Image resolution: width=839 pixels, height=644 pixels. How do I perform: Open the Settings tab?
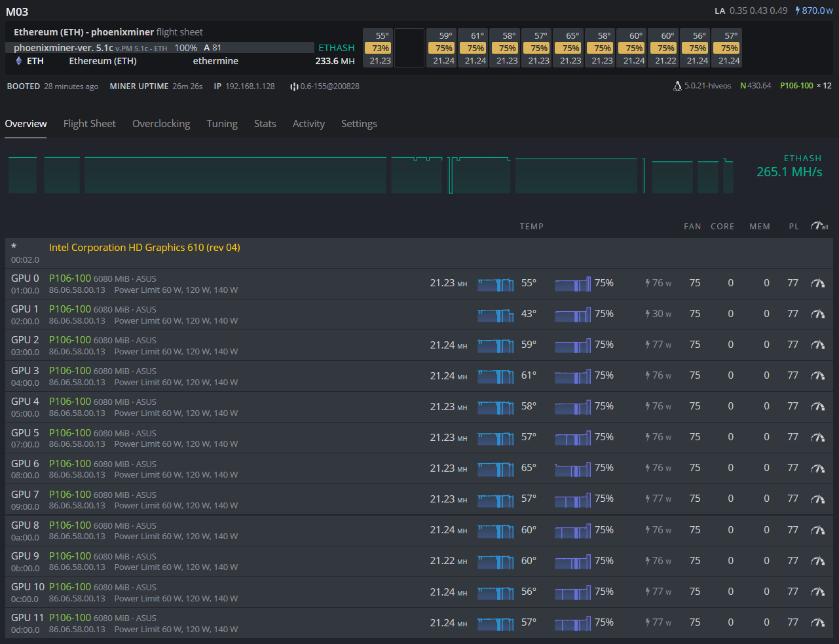359,124
